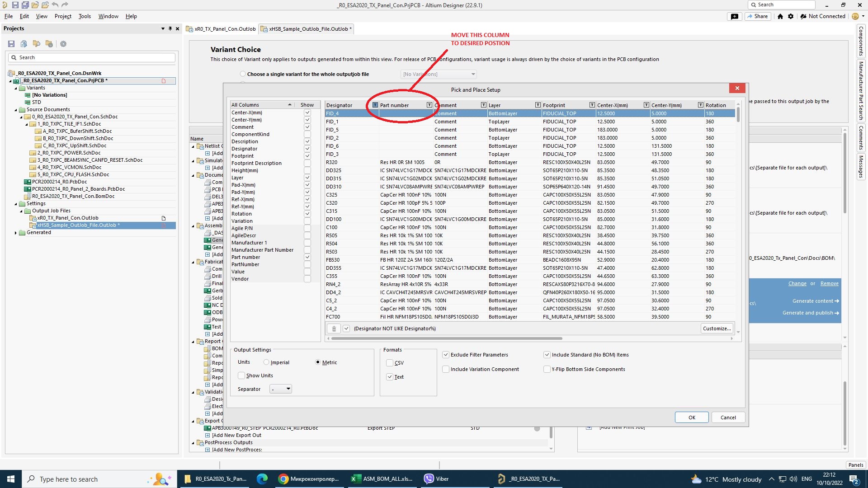
Task: Open Preferences gear icon in top bar
Action: coord(791,16)
